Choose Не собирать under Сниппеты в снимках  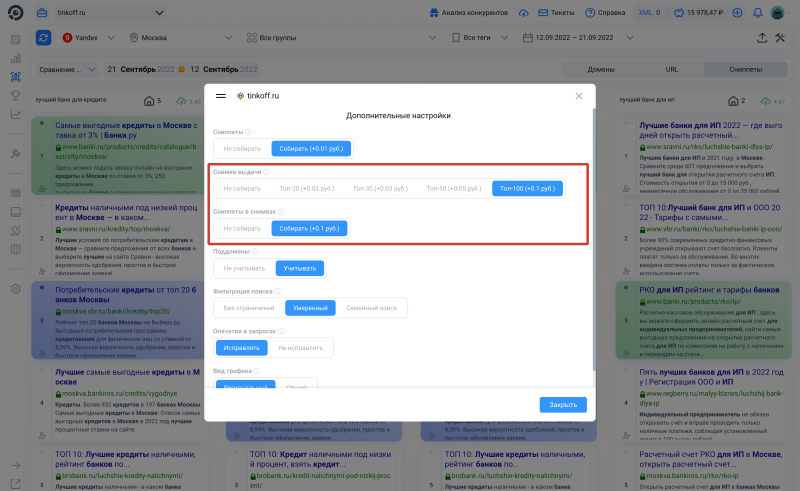pyautogui.click(x=242, y=228)
